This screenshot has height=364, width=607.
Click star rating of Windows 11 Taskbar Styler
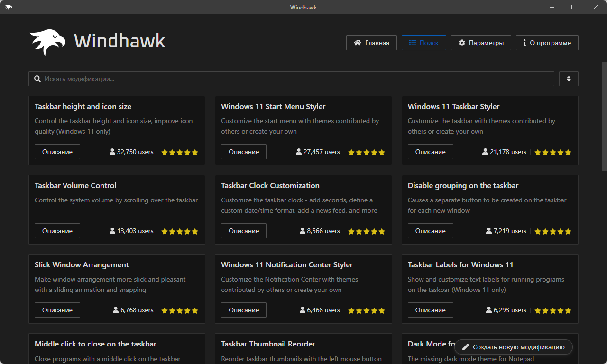[553, 153]
